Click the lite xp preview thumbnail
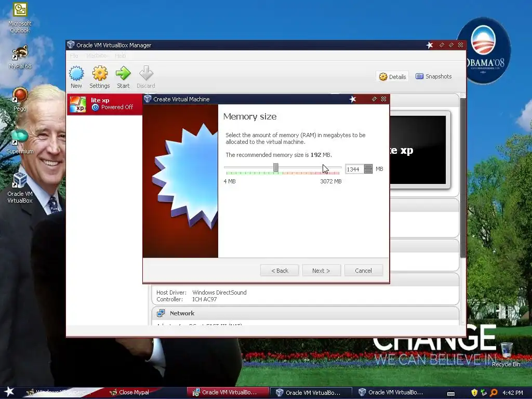The height and width of the screenshot is (399, 532). [x=418, y=150]
